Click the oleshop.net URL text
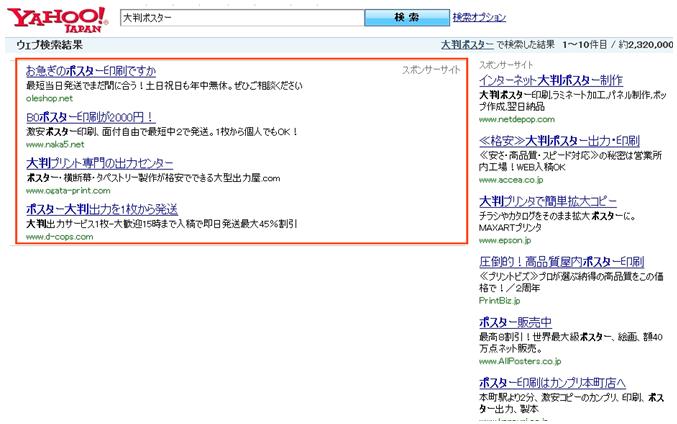 coord(49,98)
